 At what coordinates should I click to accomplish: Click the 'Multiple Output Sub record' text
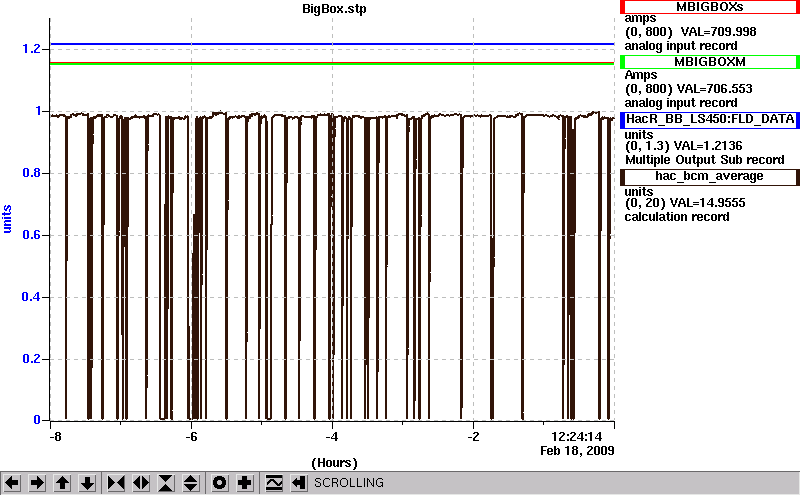[705, 160]
